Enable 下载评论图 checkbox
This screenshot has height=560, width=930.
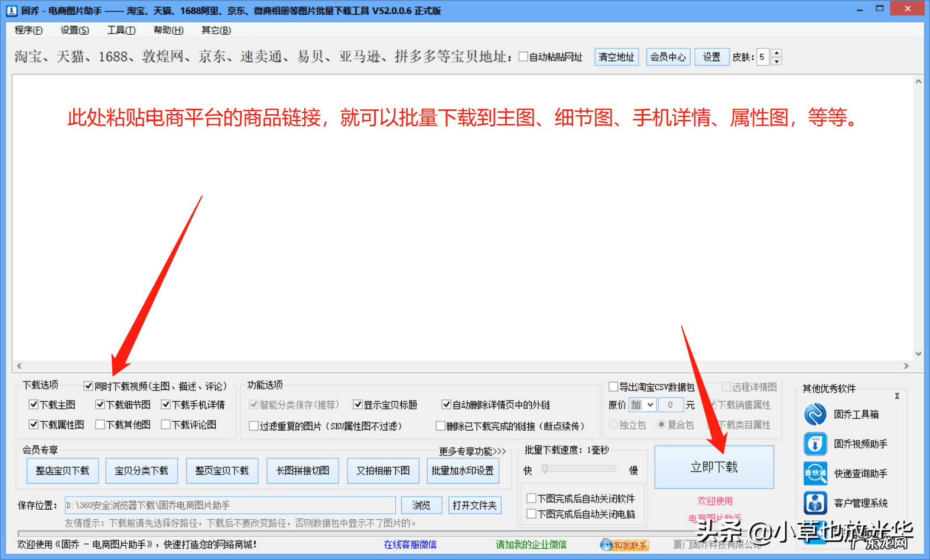click(x=166, y=425)
